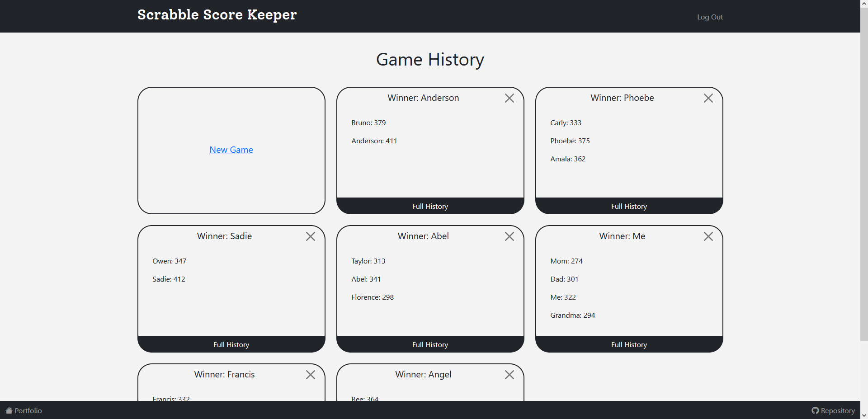Select the 'Winner: Sadie' heading
Screen dimensions: 868x419
pyautogui.click(x=224, y=236)
